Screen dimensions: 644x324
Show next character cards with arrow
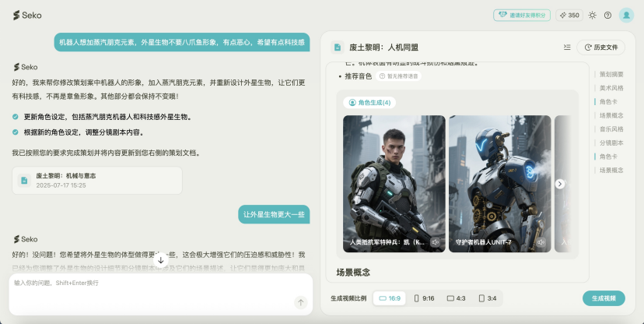[560, 184]
